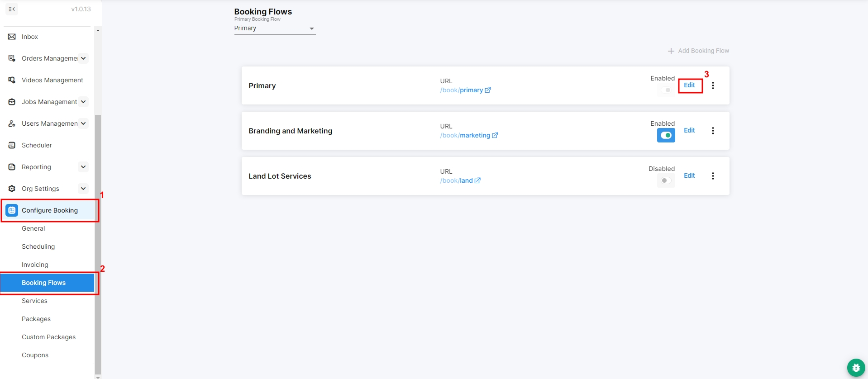868x379 pixels.
Task: Open the Invoicing settings page
Action: click(35, 265)
